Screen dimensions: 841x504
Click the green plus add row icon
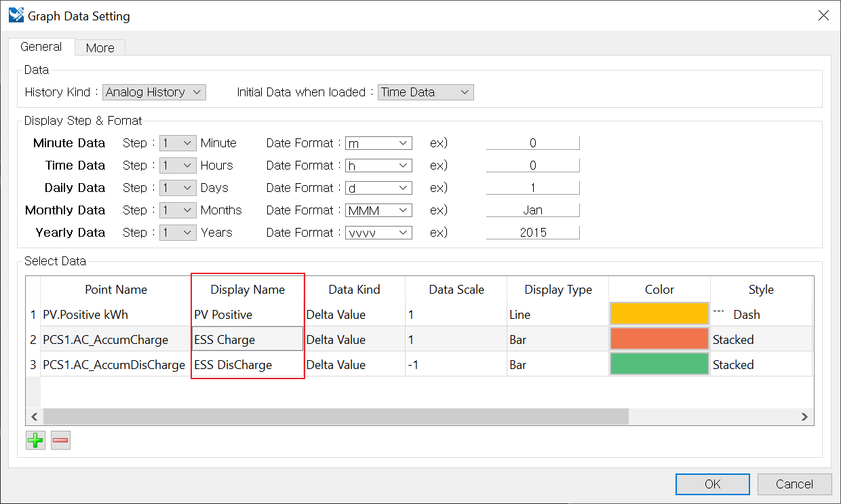35,441
